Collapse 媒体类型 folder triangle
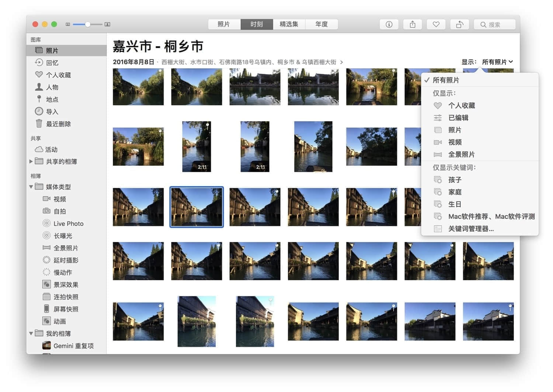 (x=31, y=187)
